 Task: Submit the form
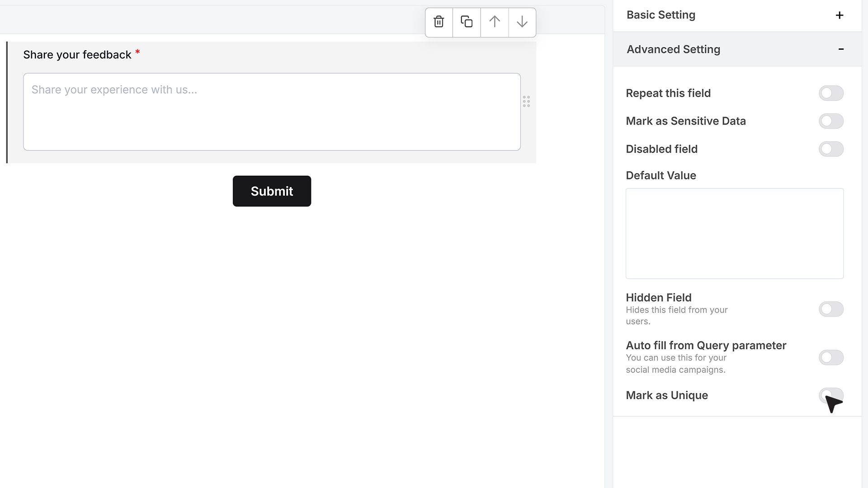(272, 191)
